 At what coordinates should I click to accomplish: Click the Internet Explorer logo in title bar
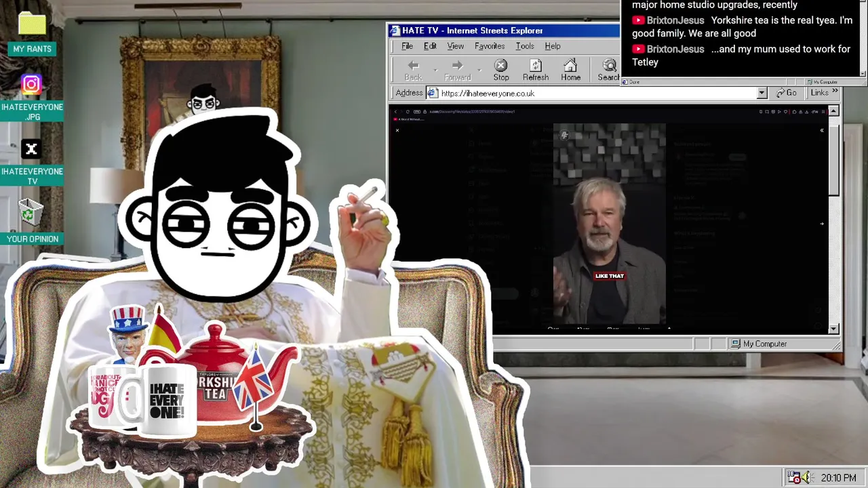pos(394,30)
